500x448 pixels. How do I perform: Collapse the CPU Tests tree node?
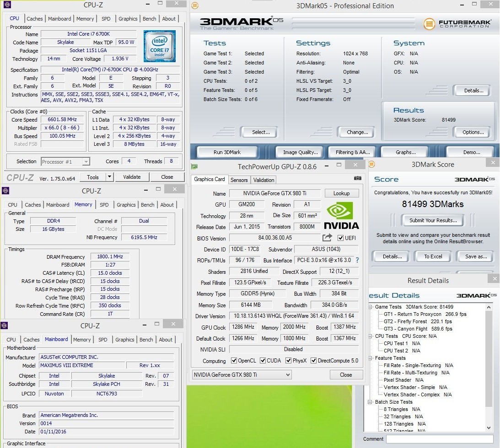click(370, 336)
